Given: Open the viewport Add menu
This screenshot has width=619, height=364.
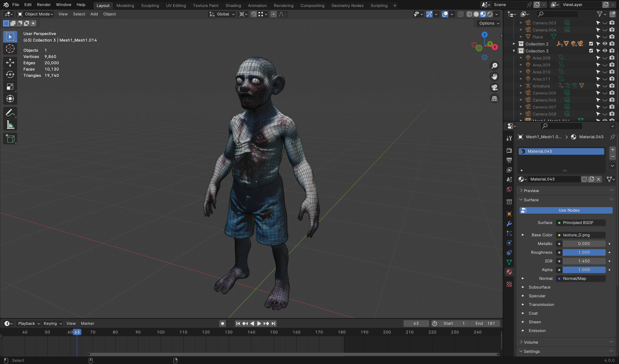Looking at the screenshot, I should pyautogui.click(x=94, y=14).
